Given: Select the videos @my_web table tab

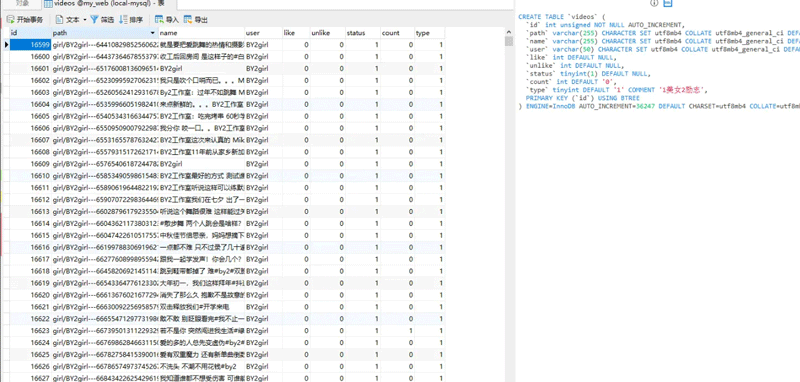Looking at the screenshot, I should click(109, 4).
